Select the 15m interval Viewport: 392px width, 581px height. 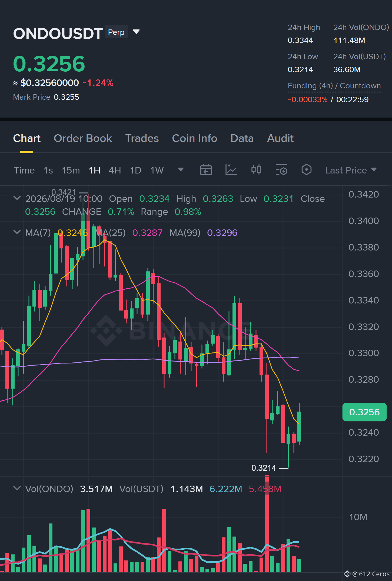click(71, 170)
